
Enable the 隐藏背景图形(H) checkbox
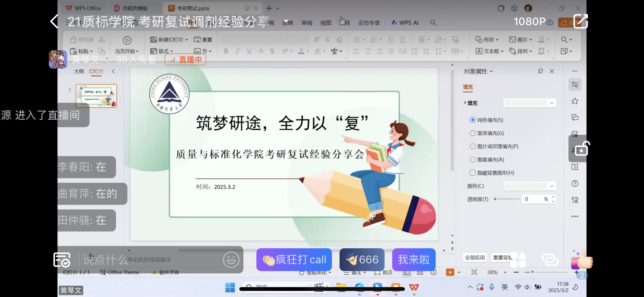pos(473,173)
